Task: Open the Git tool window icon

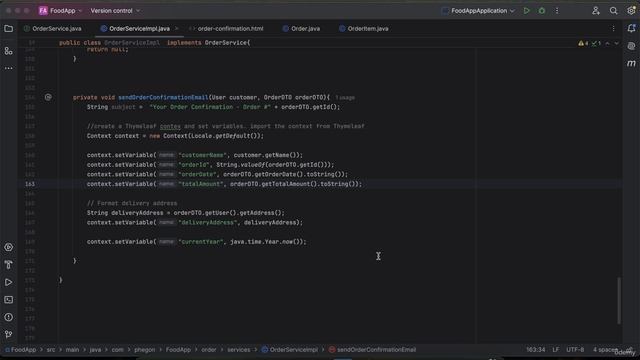Action: pos(8,335)
